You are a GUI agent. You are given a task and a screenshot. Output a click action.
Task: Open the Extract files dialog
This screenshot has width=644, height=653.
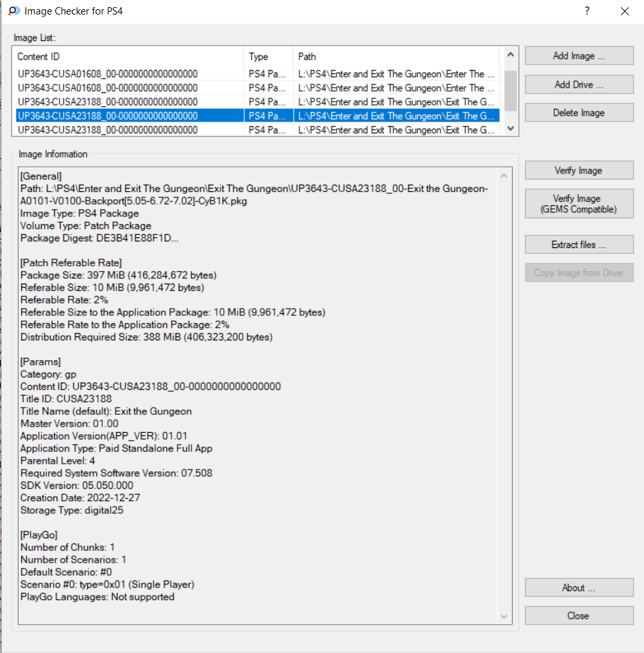tap(579, 245)
